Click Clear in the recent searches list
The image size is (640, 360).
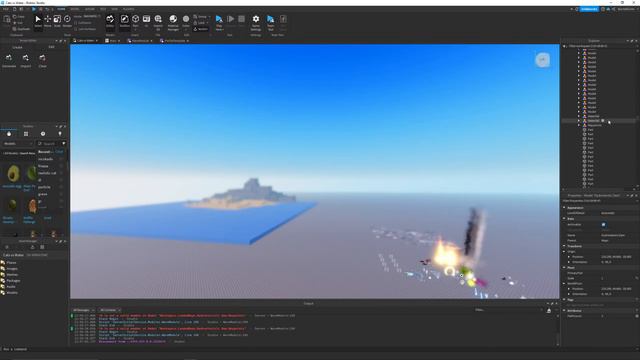pos(59,152)
